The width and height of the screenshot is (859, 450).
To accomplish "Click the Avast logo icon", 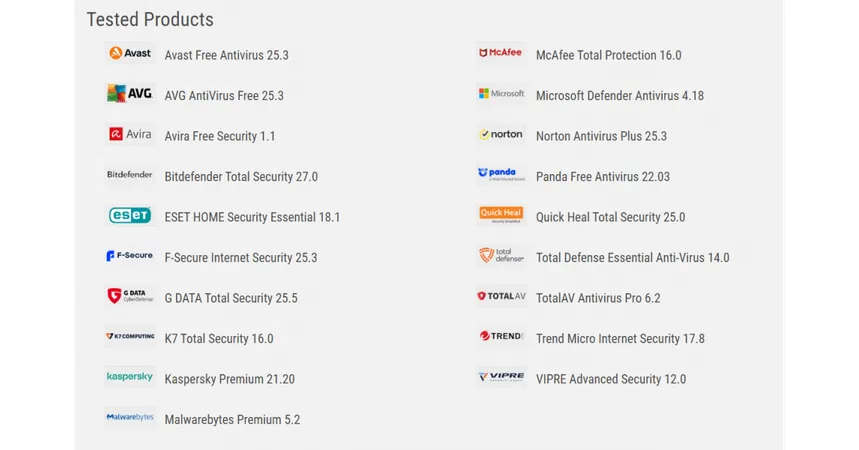I will click(130, 53).
